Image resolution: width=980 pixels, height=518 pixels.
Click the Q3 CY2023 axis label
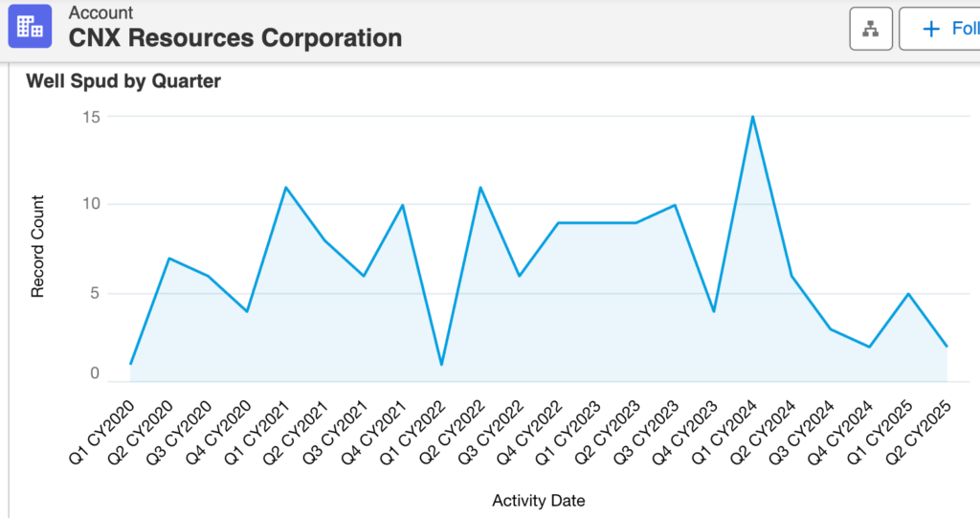pos(646,432)
